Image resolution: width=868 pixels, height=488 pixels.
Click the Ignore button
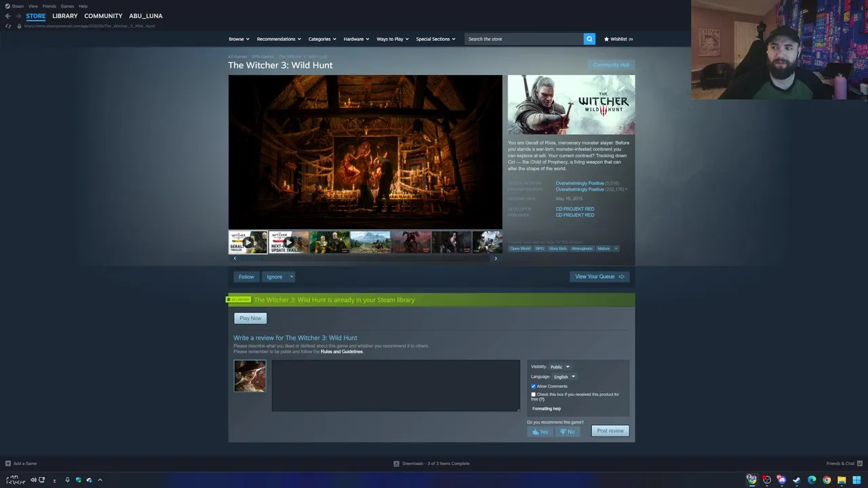tap(274, 277)
